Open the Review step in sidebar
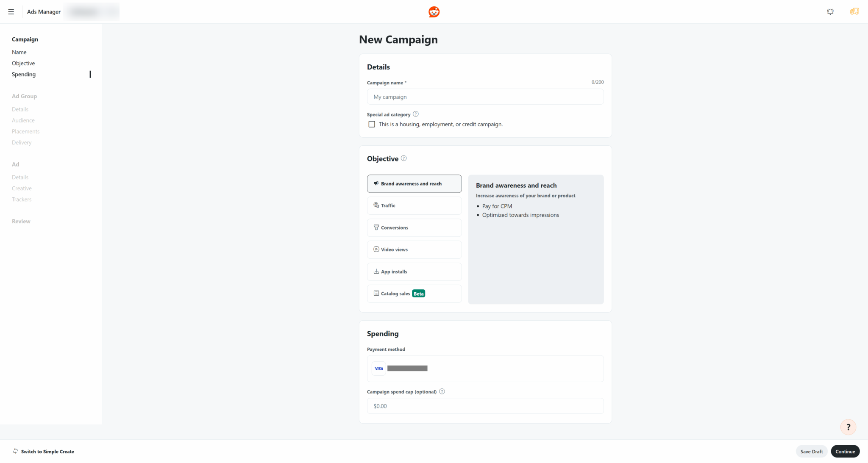 pos(21,221)
